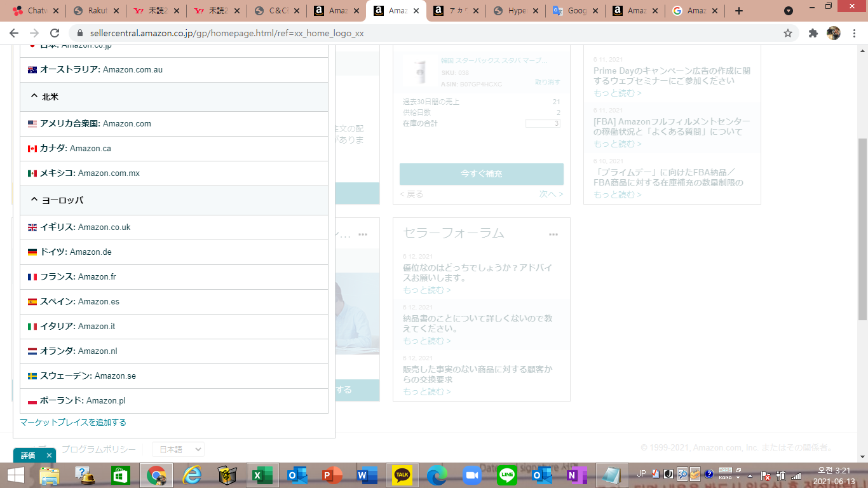Read more on FBA fulfillment center news
The image size is (868, 488).
617,144
